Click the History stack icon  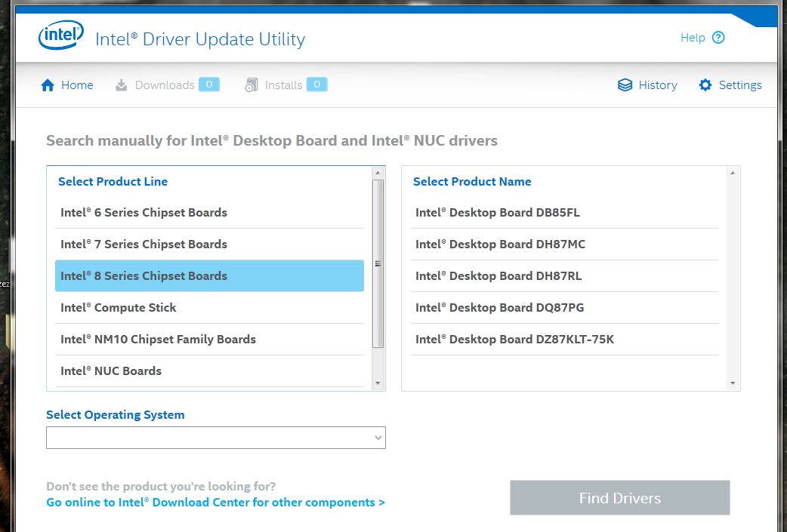click(x=625, y=85)
